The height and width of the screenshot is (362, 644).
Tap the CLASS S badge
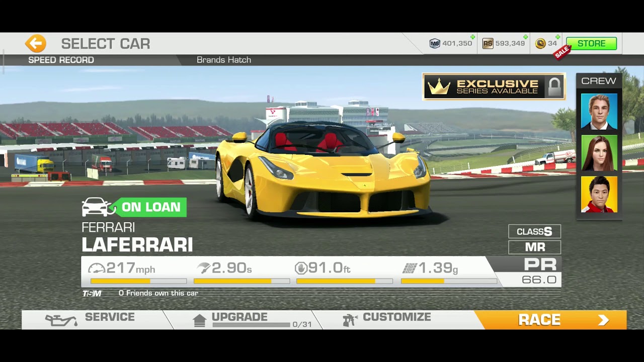534,232
